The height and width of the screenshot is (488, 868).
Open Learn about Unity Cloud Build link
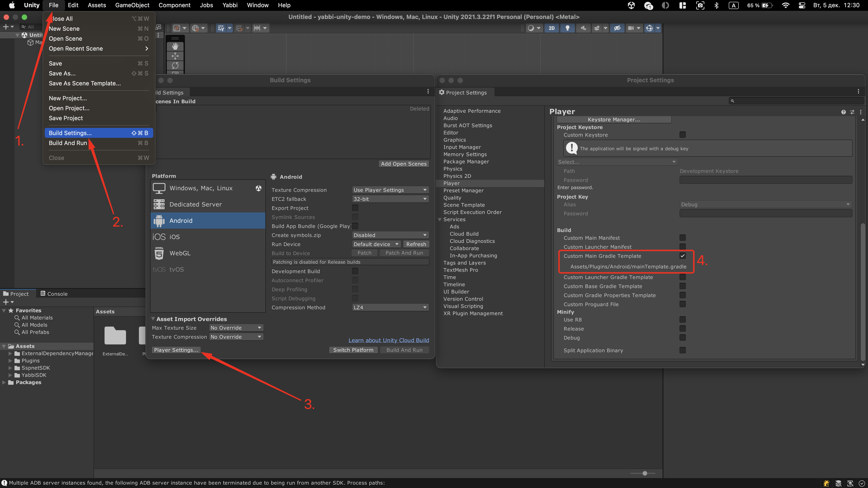tap(389, 340)
